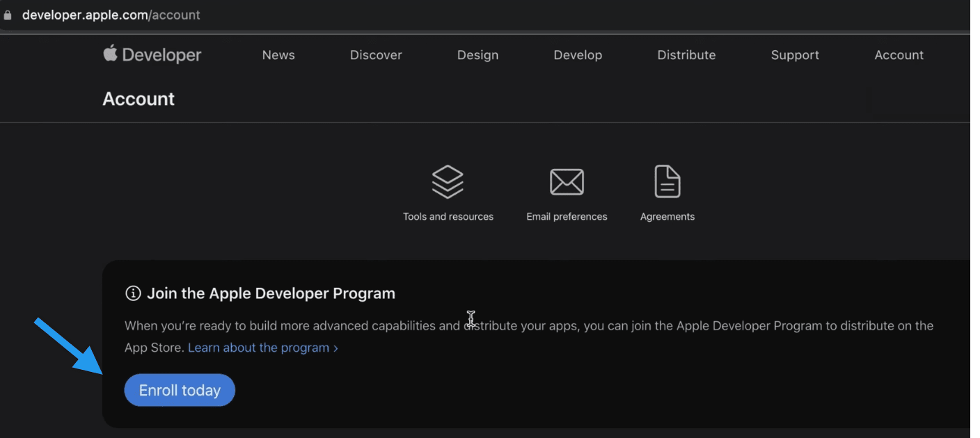Select Develop in the top navigation
This screenshot has height=438, width=980.
click(578, 55)
